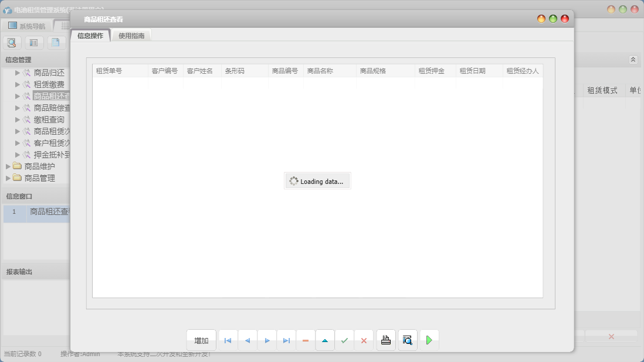The width and height of the screenshot is (644, 362).
Task: Go to the next record
Action: [267, 340]
